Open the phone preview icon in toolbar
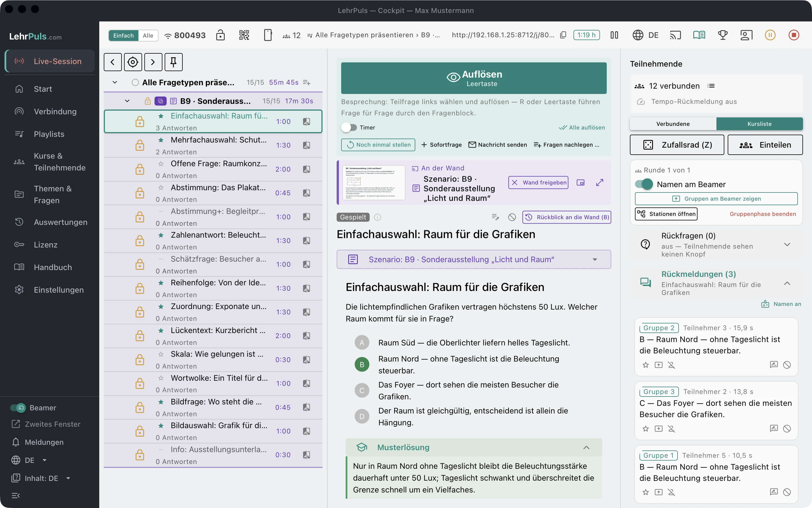812x508 pixels. coord(268,35)
